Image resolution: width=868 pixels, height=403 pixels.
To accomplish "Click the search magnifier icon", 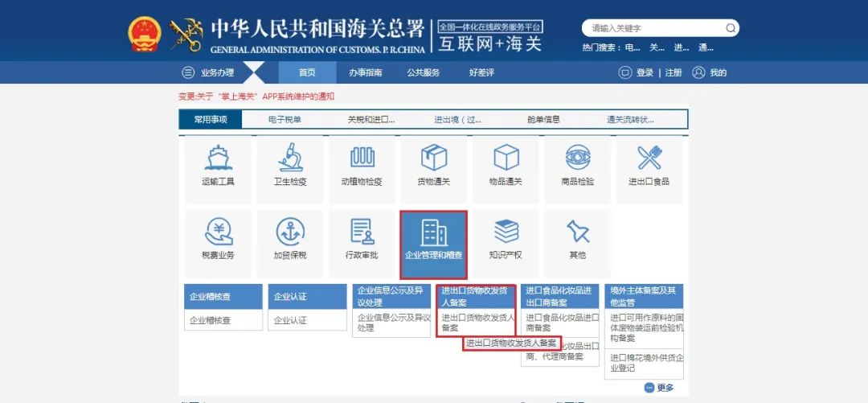I will [730, 28].
